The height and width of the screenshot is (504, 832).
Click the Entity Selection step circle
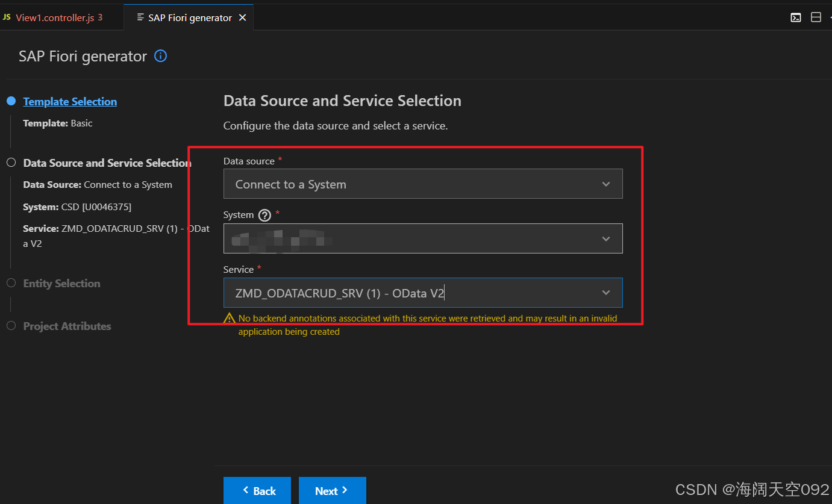pyautogui.click(x=11, y=283)
